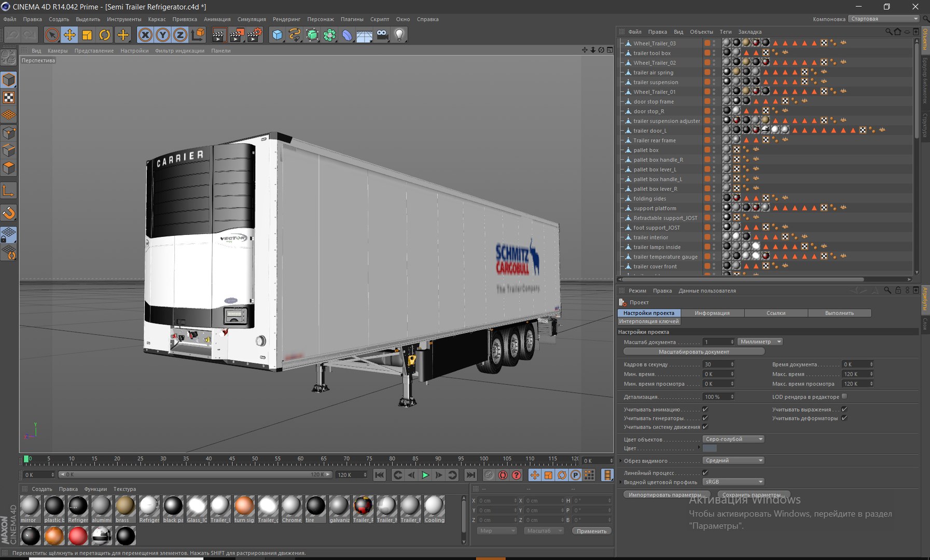Expand the 'Входной цветовой профиль' arrow
The image size is (930, 560).
(x=620, y=482)
